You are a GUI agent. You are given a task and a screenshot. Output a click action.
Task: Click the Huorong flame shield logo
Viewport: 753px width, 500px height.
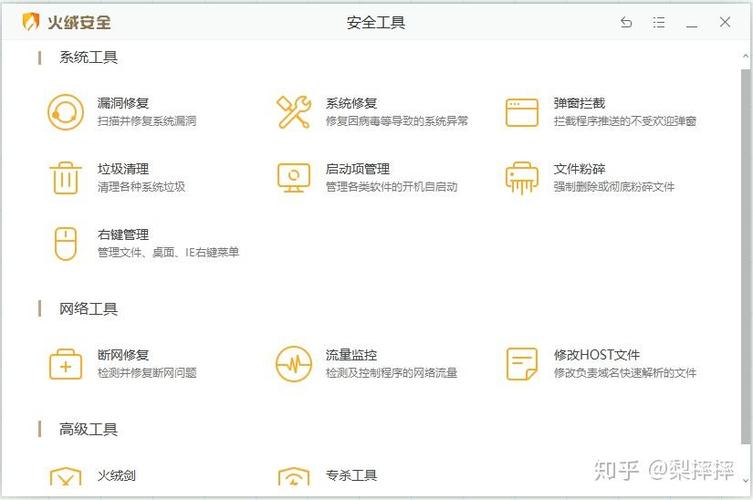click(x=31, y=22)
